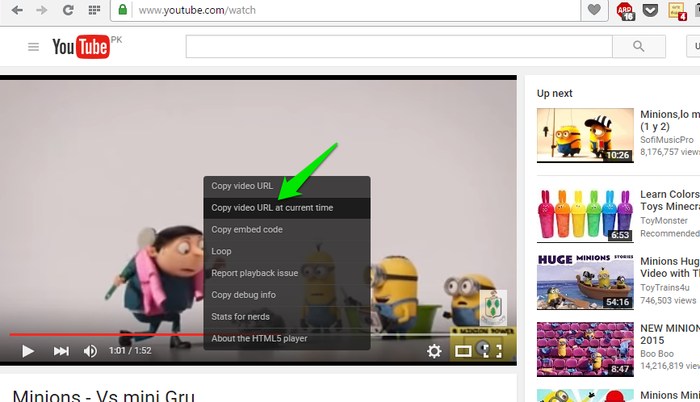Viewport: 700px width, 402px height.
Task: Skip to the next video
Action: [61, 351]
